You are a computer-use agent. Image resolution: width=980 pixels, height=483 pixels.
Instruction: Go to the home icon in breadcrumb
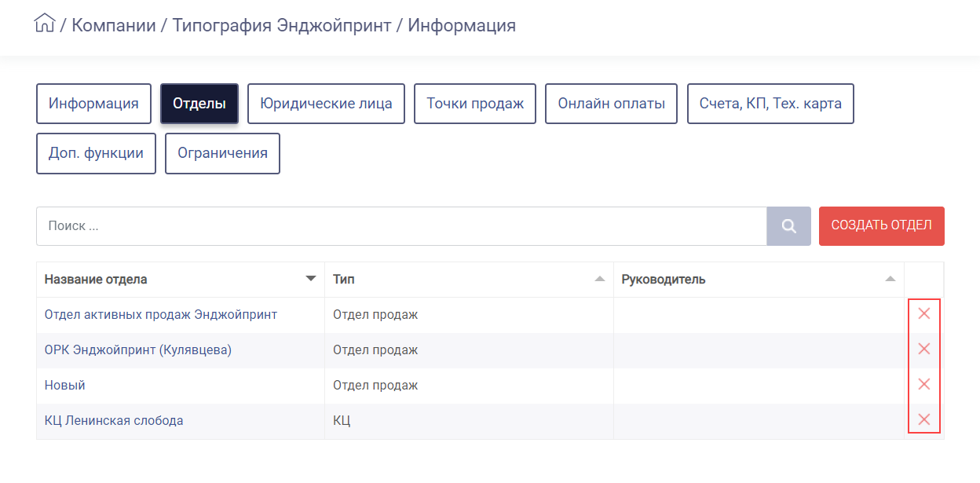45,24
